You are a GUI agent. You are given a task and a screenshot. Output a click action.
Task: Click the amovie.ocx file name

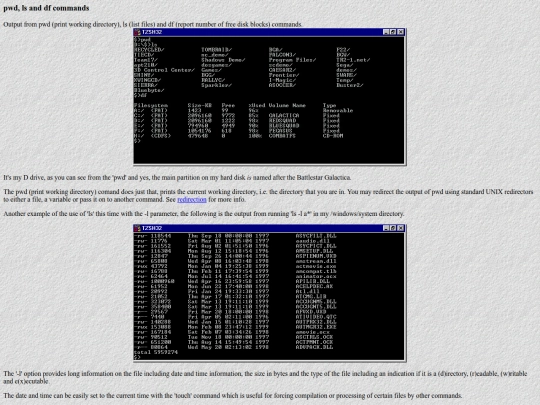pos(313,332)
